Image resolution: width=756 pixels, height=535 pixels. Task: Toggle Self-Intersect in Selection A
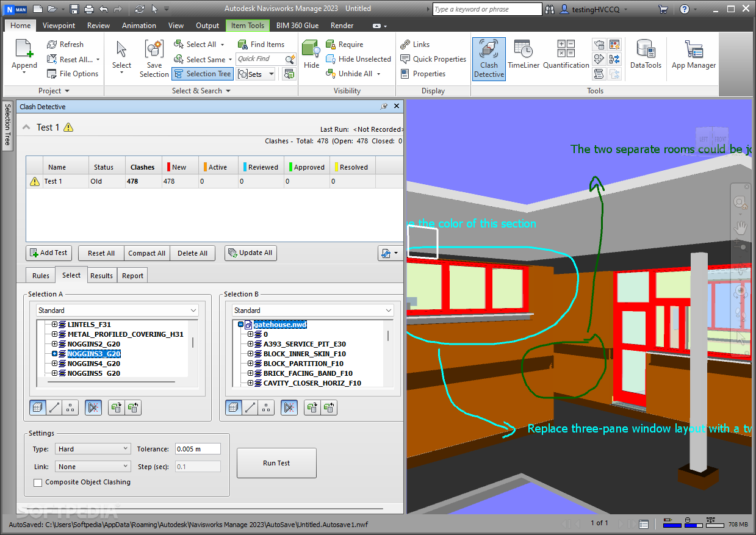click(93, 408)
